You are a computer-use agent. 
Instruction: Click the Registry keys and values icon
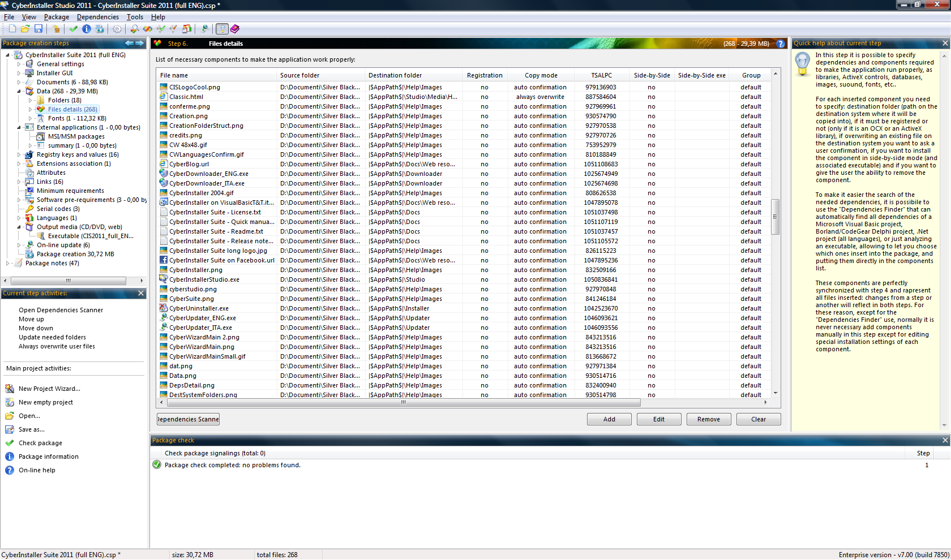tap(29, 154)
